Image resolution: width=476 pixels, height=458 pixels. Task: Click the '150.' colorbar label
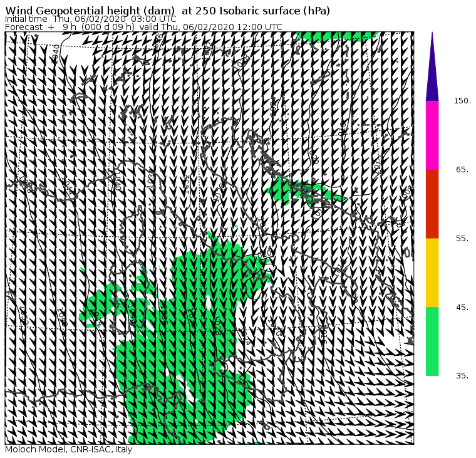point(462,101)
